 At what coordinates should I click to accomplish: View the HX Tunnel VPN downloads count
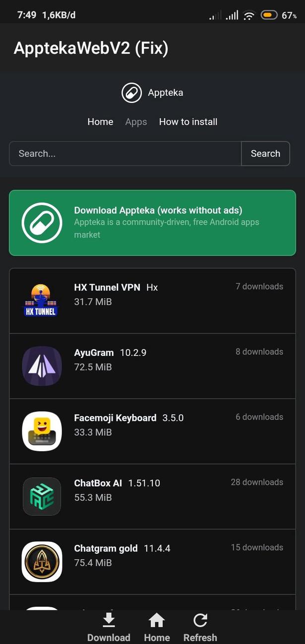point(259,287)
